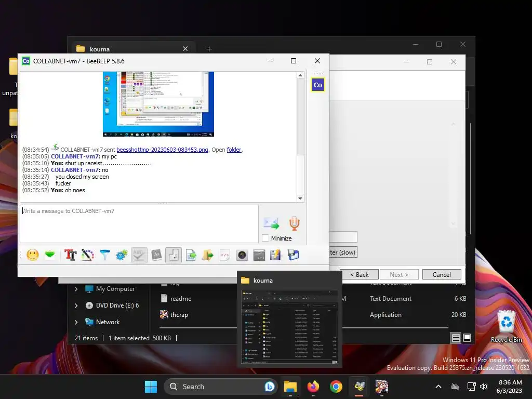This screenshot has height=399, width=532.
Task: Open font color picker with pencil icon
Action: [x=87, y=255]
